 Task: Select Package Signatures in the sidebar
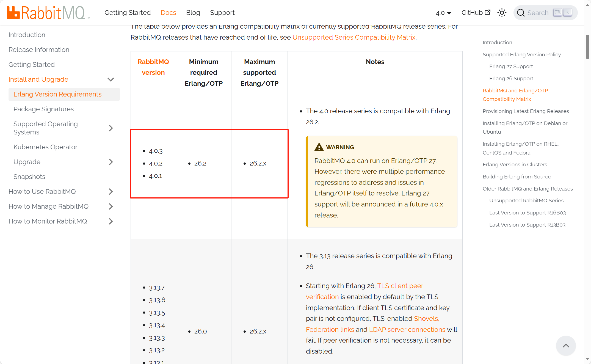pyautogui.click(x=43, y=109)
